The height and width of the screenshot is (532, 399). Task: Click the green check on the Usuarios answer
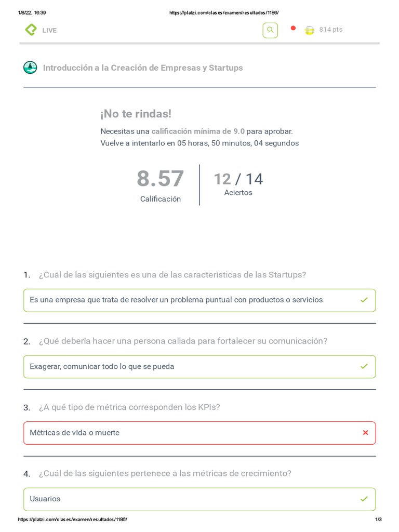point(364,499)
